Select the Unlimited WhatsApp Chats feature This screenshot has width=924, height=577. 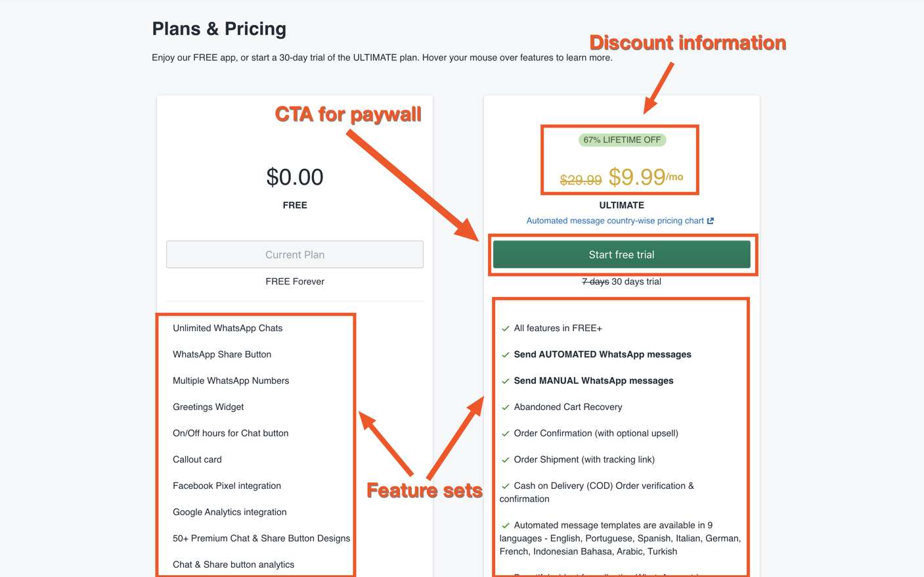coord(227,328)
